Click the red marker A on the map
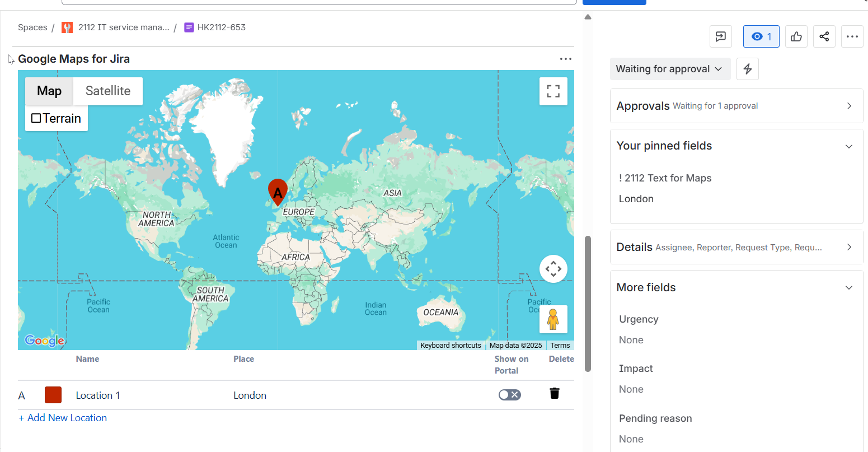This screenshot has height=452, width=868. 278,192
